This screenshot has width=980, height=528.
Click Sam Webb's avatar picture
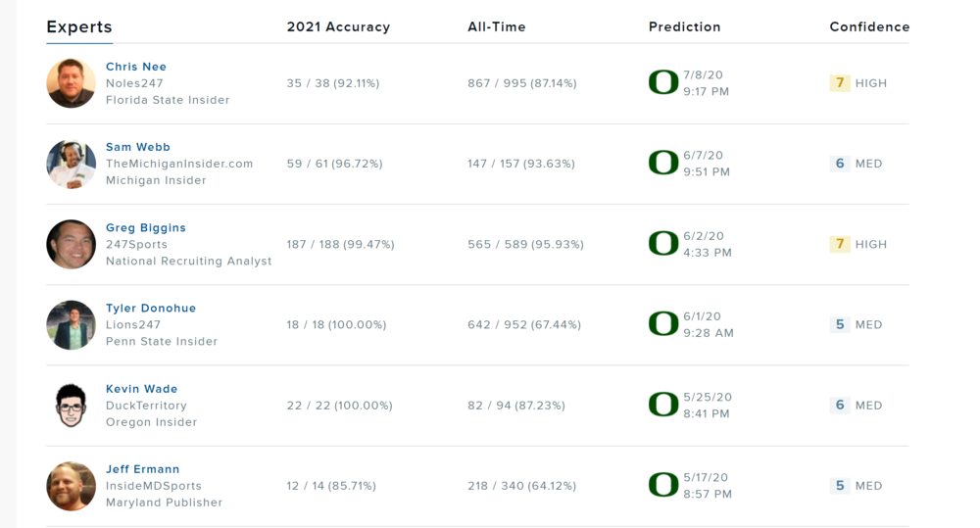[x=72, y=164]
